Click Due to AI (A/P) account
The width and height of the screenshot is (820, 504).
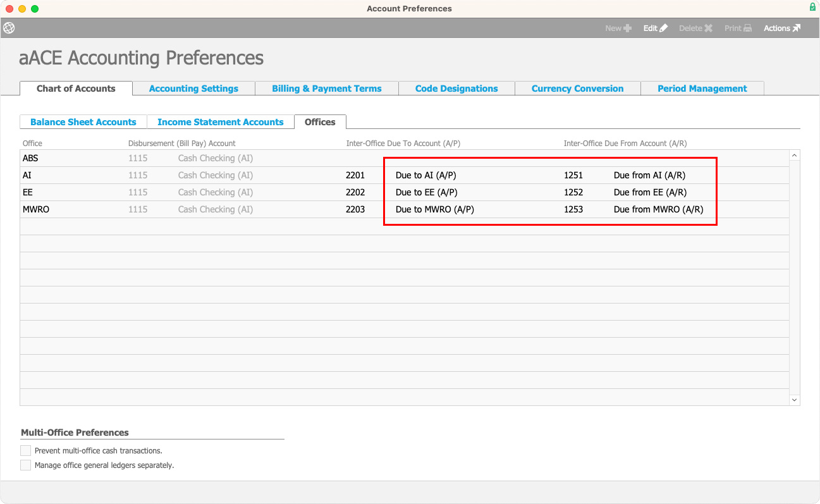[x=425, y=175]
